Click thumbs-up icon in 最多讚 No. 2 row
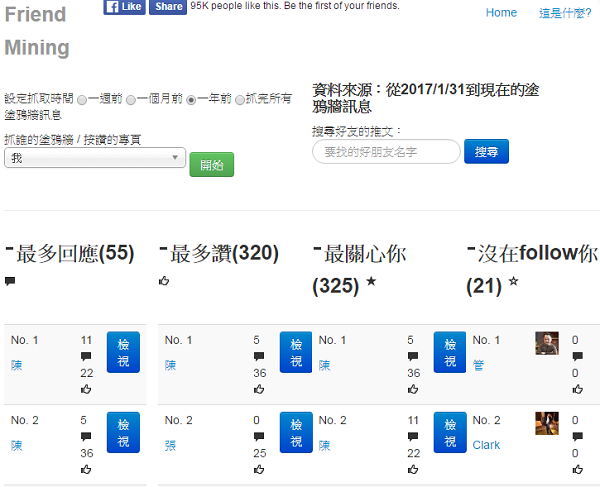 click(259, 468)
